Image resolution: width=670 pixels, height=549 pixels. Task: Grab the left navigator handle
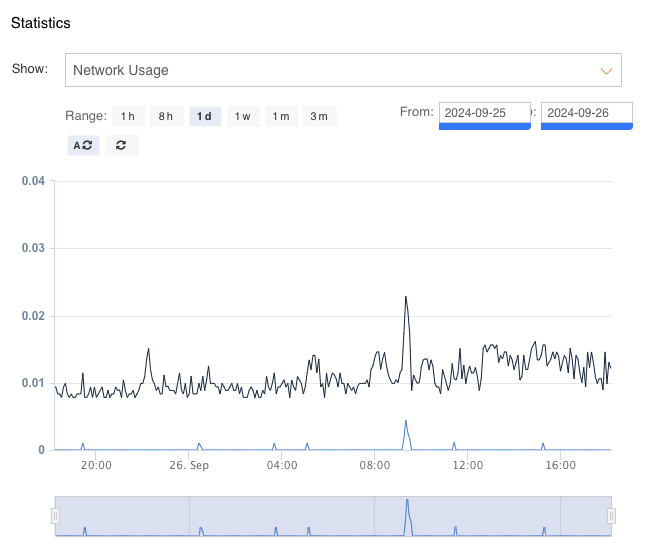[55, 515]
